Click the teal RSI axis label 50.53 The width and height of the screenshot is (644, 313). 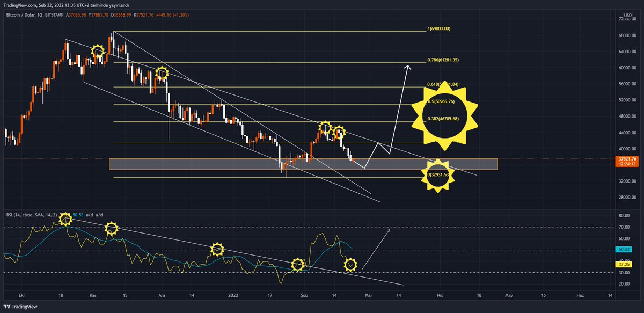(625, 250)
